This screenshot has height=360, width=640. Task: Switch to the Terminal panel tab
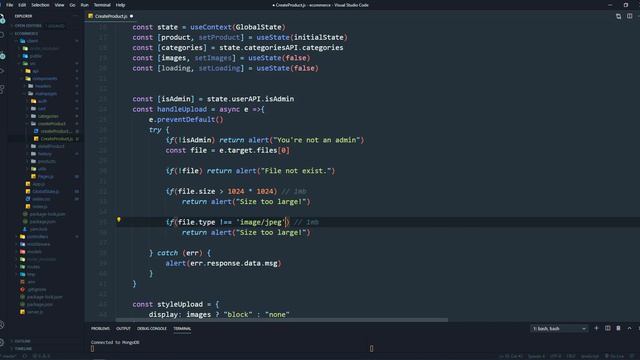182,329
